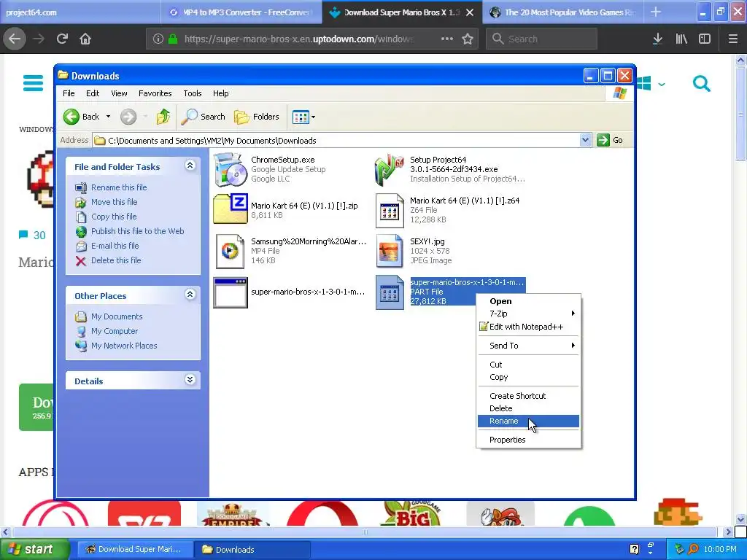Open the Firefox library icon
The image size is (747, 560).
pyautogui.click(x=681, y=39)
